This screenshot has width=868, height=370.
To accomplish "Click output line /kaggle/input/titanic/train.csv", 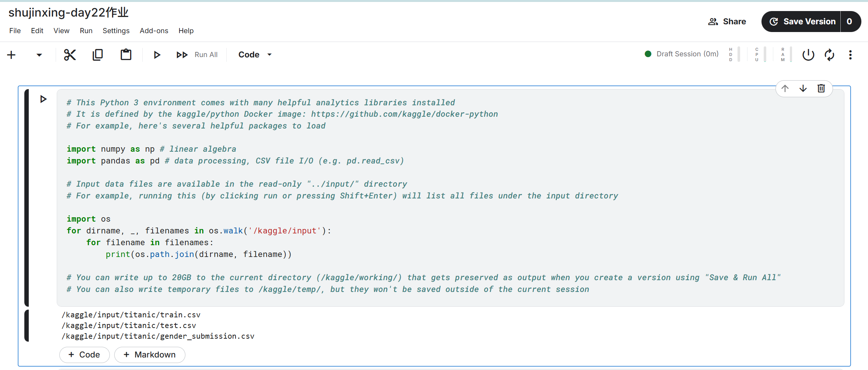I will click(x=131, y=315).
